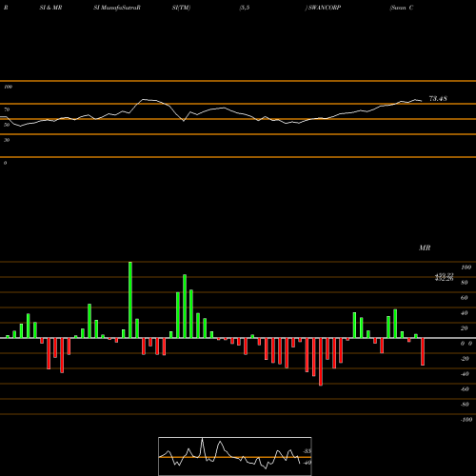Screen dimensions: 476x476
Task: Click the MR axis label -40
Action: (x=465, y=374)
